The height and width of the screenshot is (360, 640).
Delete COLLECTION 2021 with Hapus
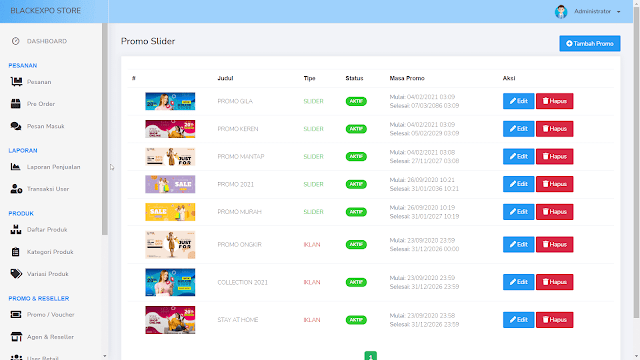(x=554, y=282)
